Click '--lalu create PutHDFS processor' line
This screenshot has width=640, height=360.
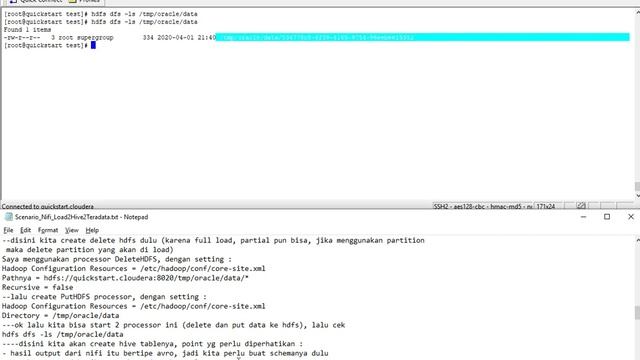click(x=104, y=297)
